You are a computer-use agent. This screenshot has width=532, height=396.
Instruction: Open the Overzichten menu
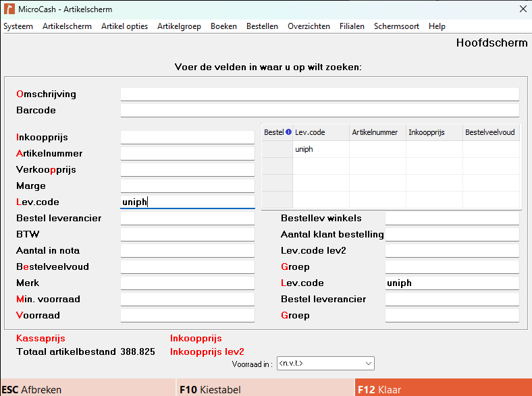(x=309, y=26)
